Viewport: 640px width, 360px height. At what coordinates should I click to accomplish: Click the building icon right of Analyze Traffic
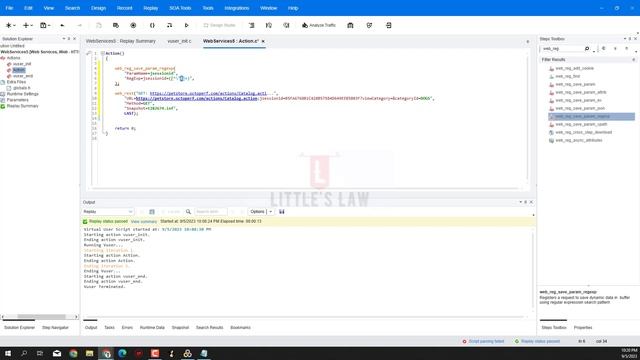tap(350, 25)
